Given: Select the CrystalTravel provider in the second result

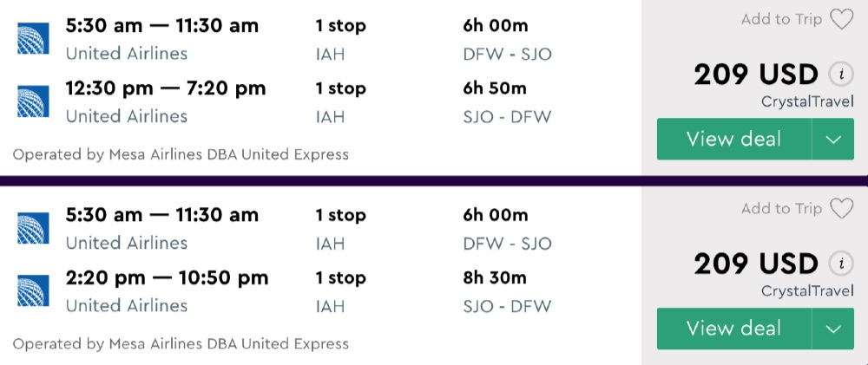Looking at the screenshot, I should 807,291.
